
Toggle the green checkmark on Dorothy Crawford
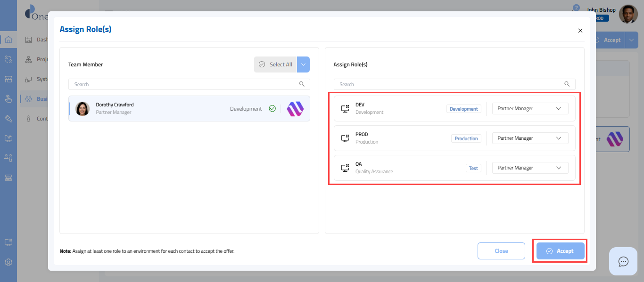272,109
